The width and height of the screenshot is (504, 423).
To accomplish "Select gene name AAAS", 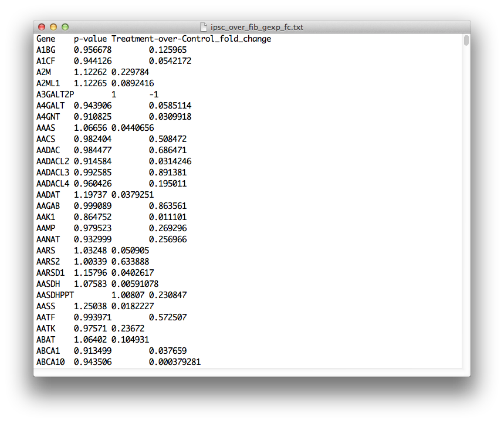I will click(46, 128).
